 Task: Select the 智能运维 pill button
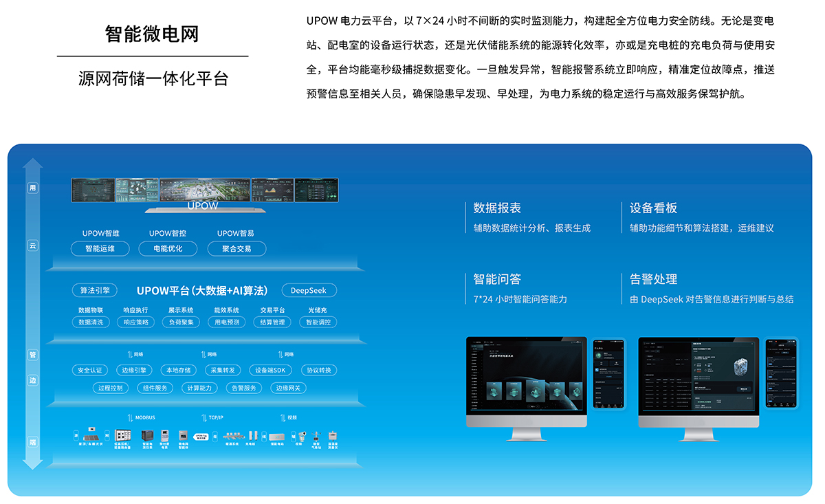pos(100,249)
